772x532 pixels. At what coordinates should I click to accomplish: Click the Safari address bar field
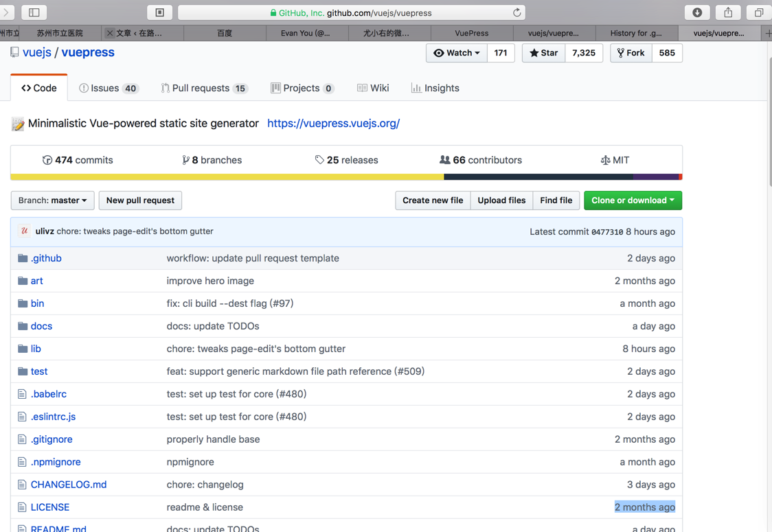(x=350, y=12)
